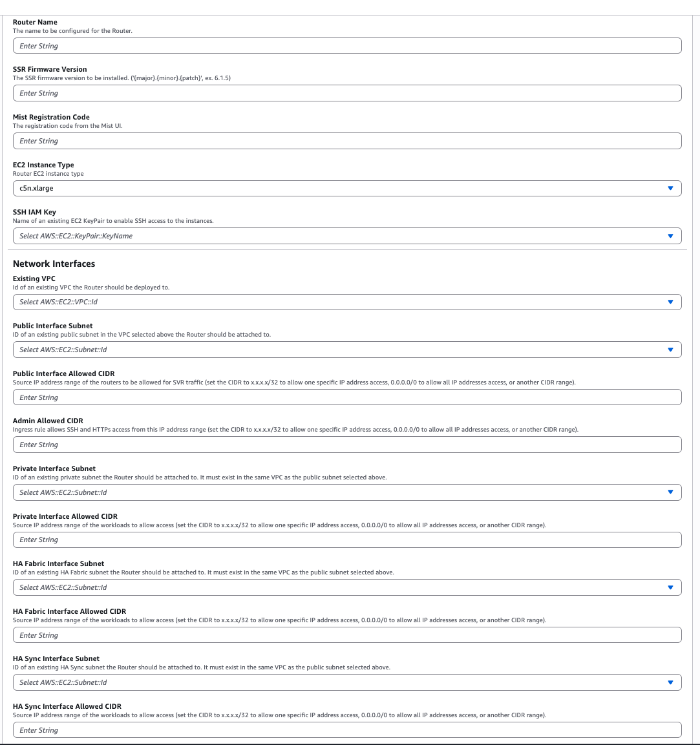Open the Existing VPC dropdown

click(x=347, y=302)
